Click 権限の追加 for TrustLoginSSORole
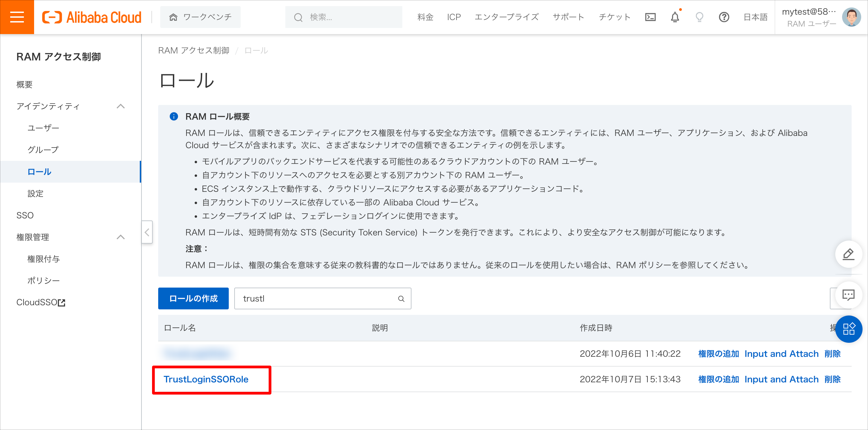Viewport: 868px width, 430px height. 718,379
